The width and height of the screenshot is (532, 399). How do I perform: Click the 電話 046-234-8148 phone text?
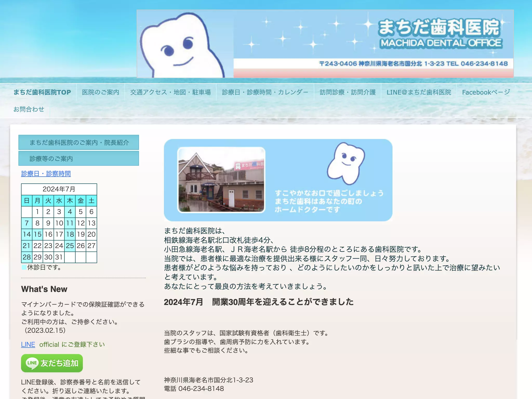pyautogui.click(x=194, y=389)
